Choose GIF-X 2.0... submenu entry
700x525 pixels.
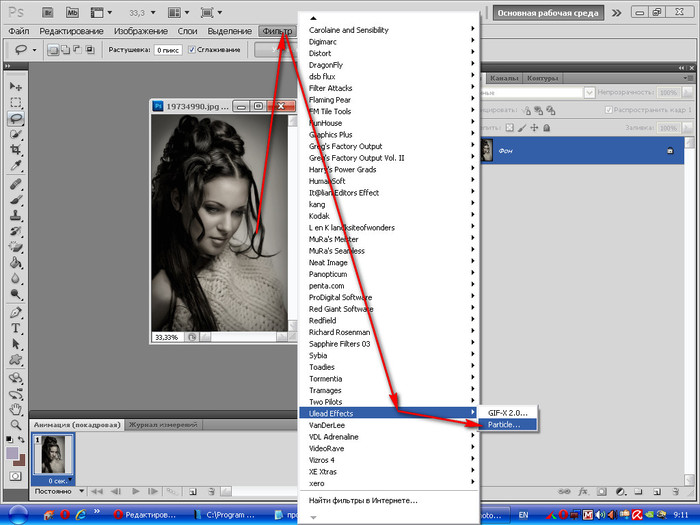(508, 413)
